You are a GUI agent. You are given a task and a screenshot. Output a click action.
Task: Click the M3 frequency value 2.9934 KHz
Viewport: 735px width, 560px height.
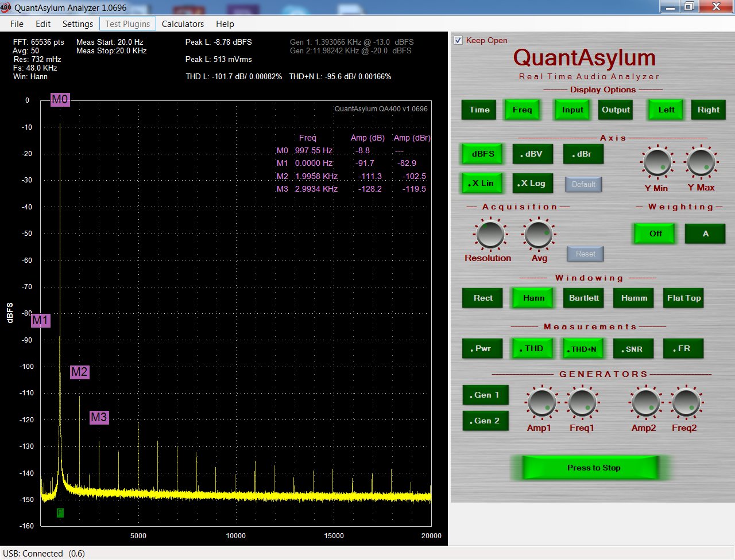tap(316, 189)
